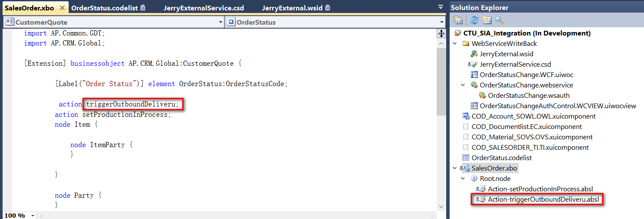
Task: Click the CTU_SIA_Integration solution icon
Action: (458, 33)
